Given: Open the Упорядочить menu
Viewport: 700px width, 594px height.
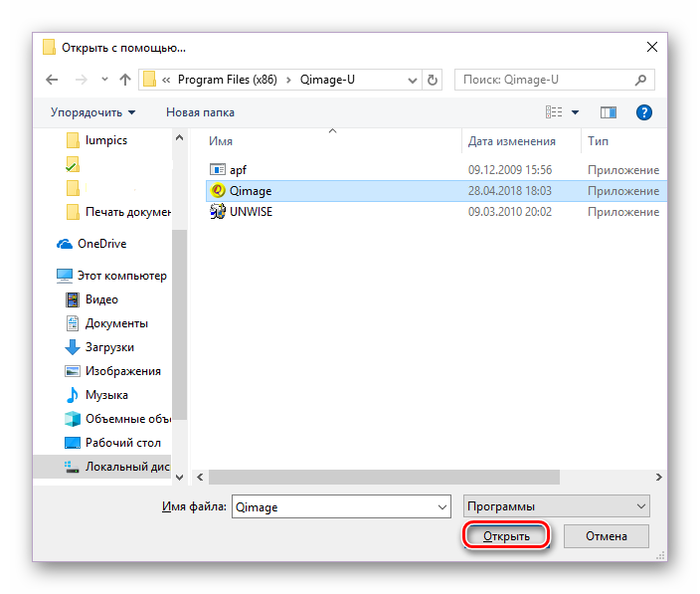Looking at the screenshot, I should click(x=93, y=112).
